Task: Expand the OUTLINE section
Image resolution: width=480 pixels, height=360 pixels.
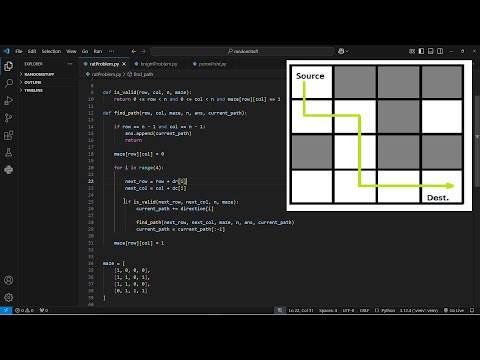Action: [48, 82]
